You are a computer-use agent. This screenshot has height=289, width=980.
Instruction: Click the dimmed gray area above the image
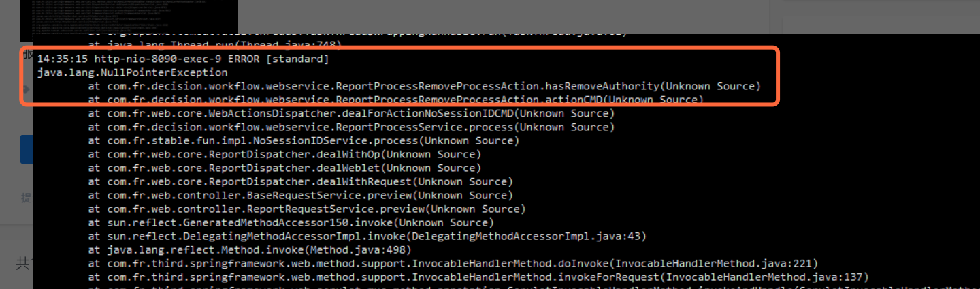(x=504, y=16)
